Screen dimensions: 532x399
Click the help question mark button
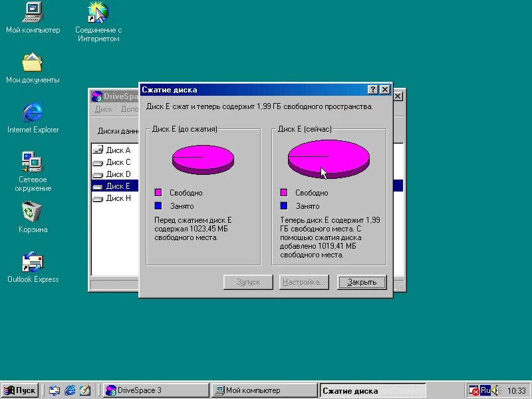click(373, 90)
